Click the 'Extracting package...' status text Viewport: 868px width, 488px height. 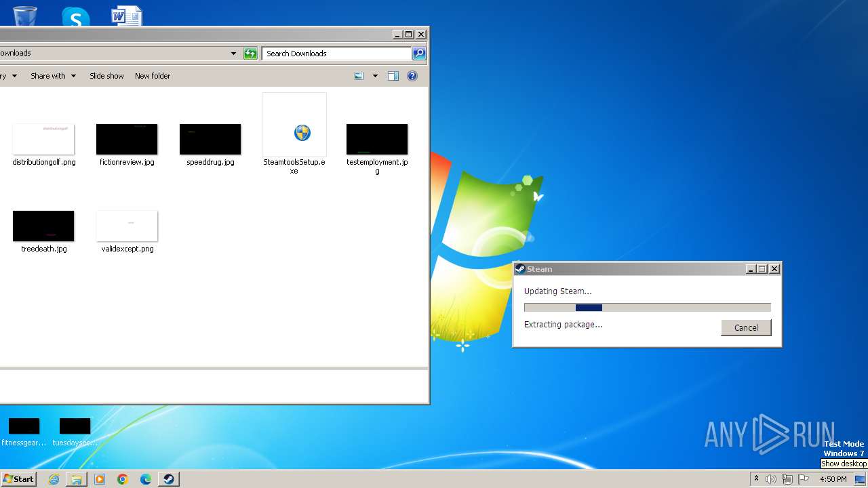563,325
